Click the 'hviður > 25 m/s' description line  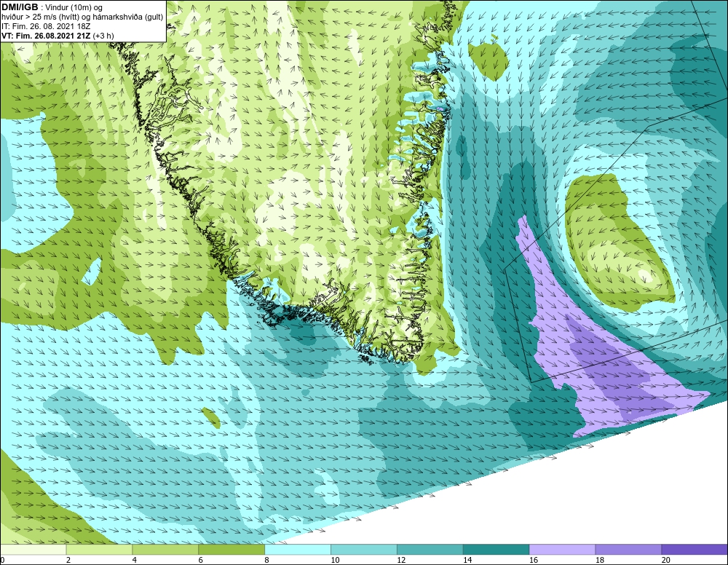coord(82,17)
